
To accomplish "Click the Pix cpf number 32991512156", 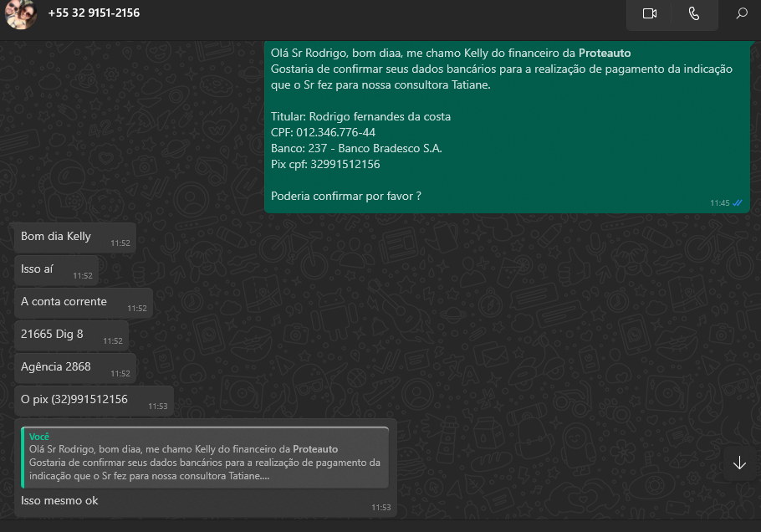I will point(345,165).
